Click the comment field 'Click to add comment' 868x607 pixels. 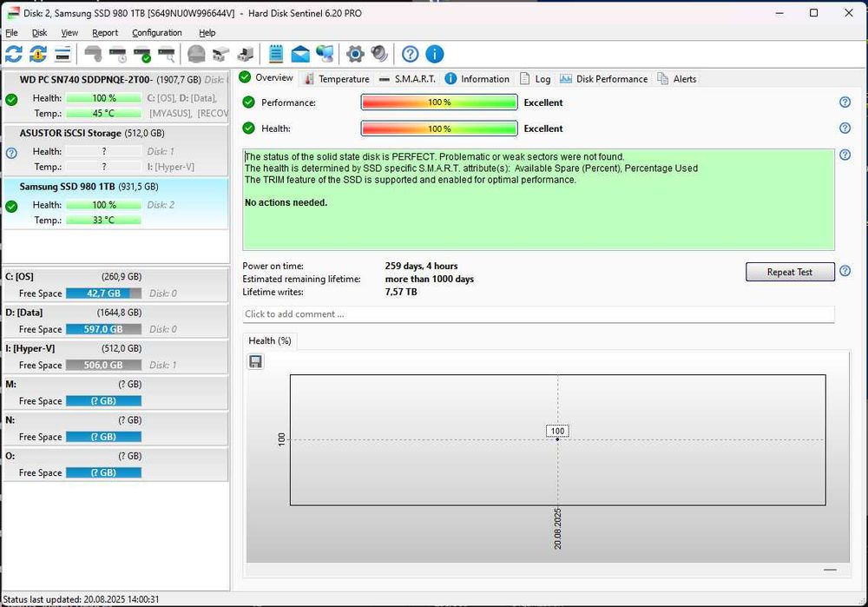pos(538,314)
